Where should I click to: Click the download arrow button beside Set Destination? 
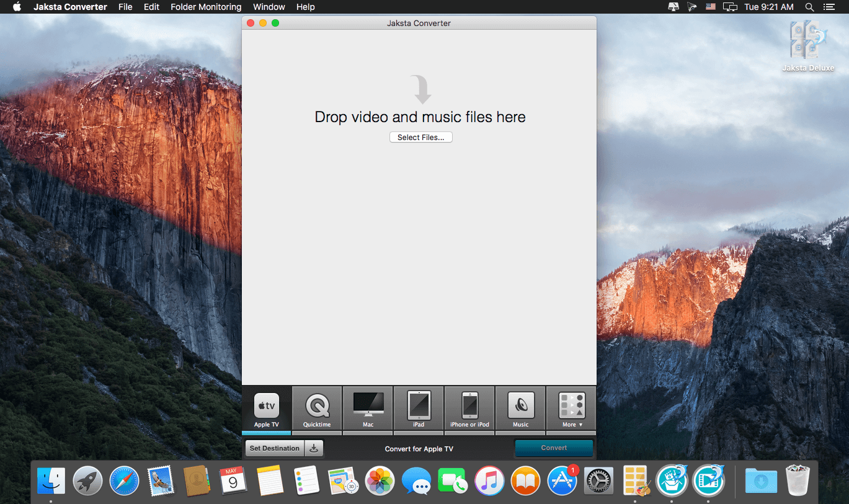(x=314, y=448)
